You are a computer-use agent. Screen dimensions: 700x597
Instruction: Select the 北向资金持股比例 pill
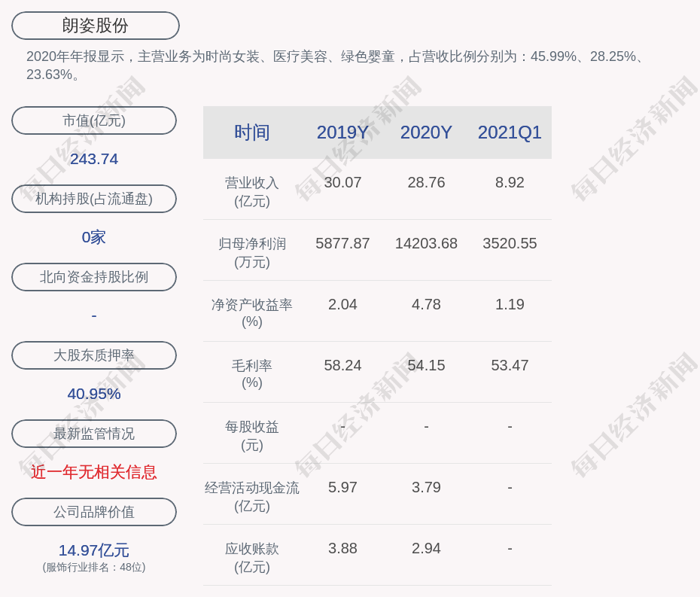94,277
